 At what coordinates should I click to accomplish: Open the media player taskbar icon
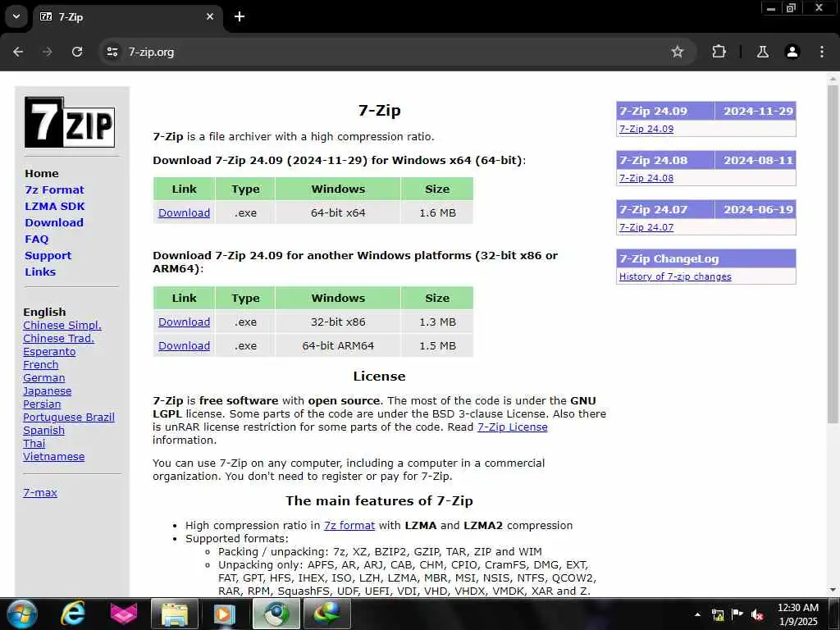coord(225,614)
